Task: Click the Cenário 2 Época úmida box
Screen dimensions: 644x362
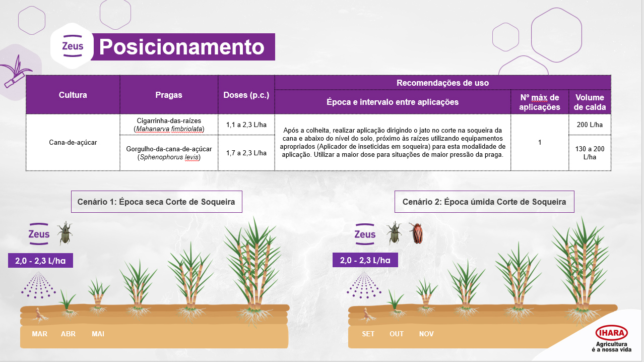Action: 484,202
